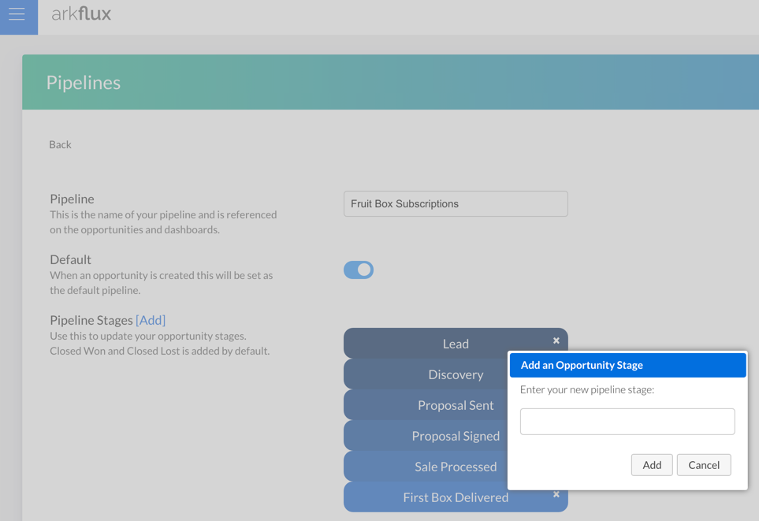Click the arkflux logo
760x522 pixels.
pyautogui.click(x=81, y=14)
